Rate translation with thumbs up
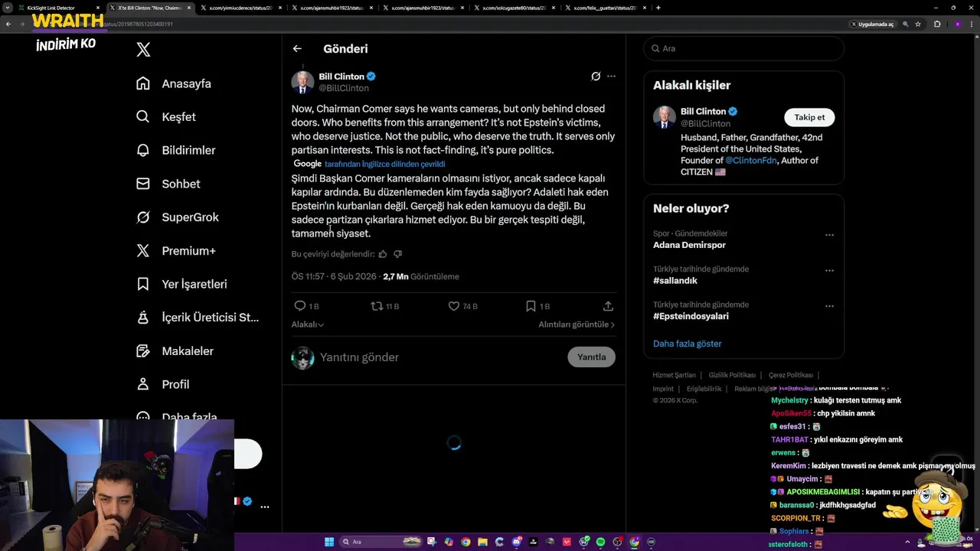The height and width of the screenshot is (551, 980). (383, 254)
